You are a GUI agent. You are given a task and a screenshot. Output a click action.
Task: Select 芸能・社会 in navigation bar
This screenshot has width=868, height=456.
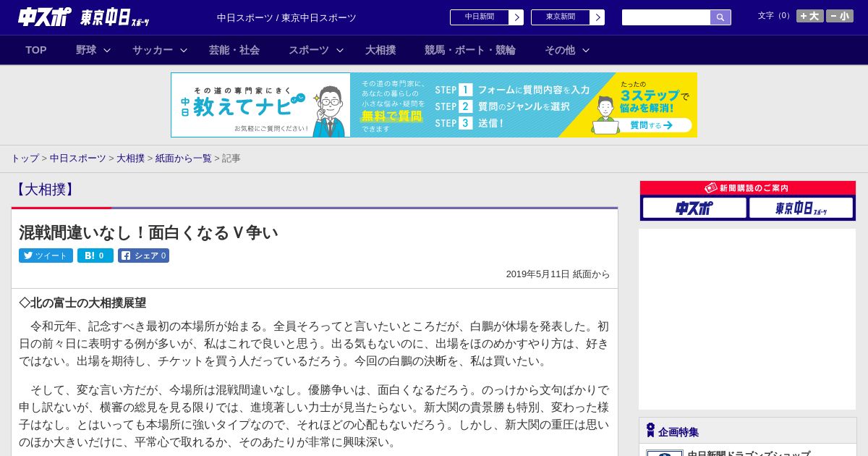click(234, 50)
